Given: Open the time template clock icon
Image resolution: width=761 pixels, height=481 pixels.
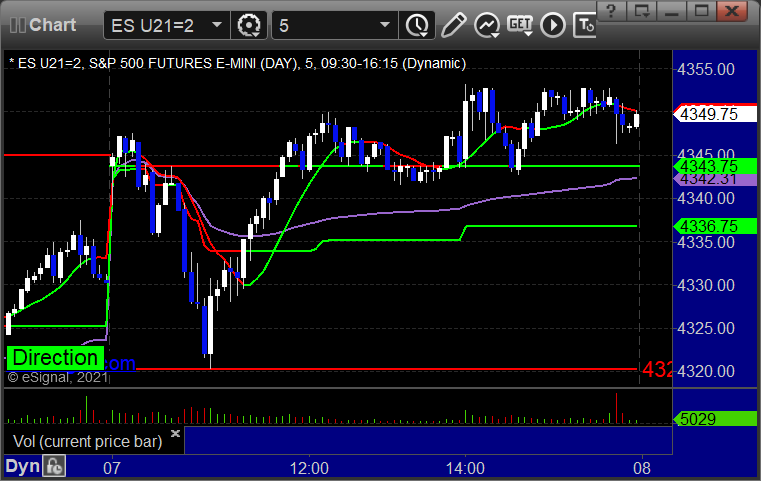Looking at the screenshot, I should 417,25.
